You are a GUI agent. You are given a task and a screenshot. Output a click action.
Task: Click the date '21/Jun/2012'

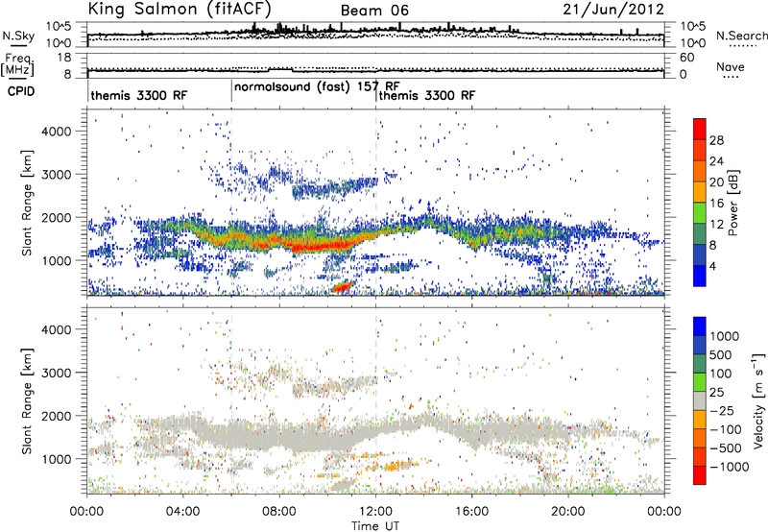(x=613, y=10)
